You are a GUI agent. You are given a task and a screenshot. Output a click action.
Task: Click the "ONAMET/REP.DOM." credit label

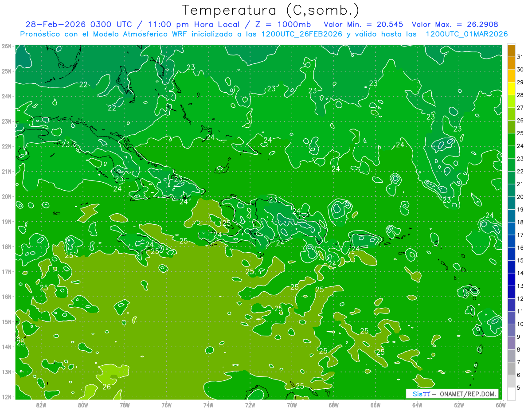[467, 394]
